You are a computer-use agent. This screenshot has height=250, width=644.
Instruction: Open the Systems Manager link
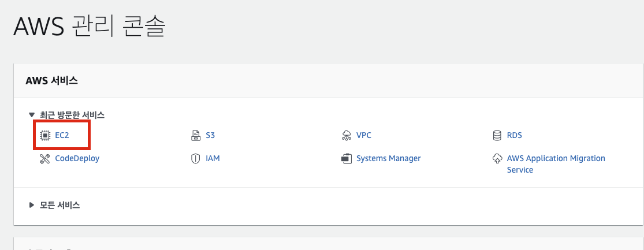389,158
